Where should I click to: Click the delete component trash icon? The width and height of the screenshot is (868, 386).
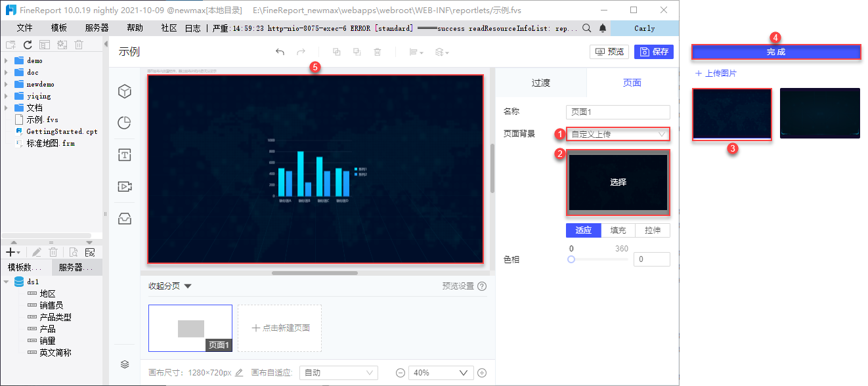click(x=378, y=52)
